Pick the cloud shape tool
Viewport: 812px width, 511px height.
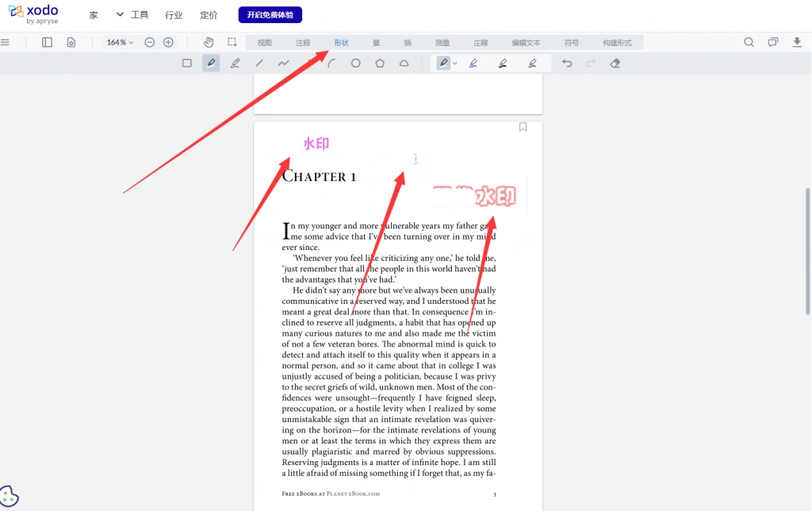coord(404,63)
